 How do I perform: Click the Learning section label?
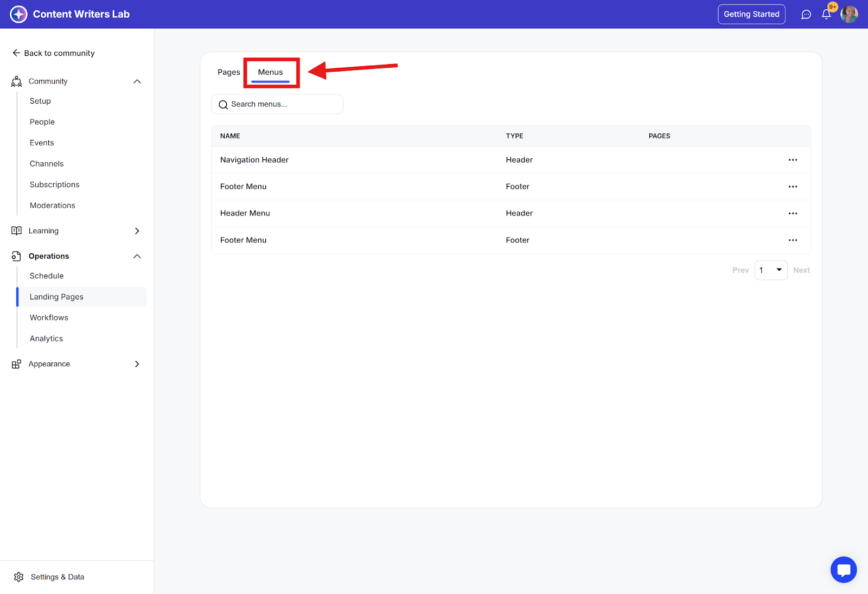43,231
